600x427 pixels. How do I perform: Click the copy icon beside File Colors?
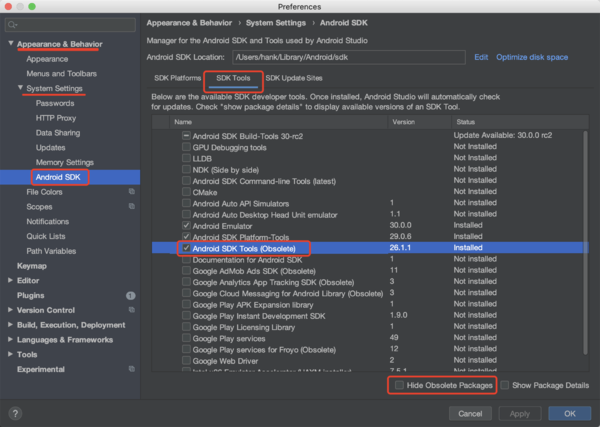[x=132, y=191]
